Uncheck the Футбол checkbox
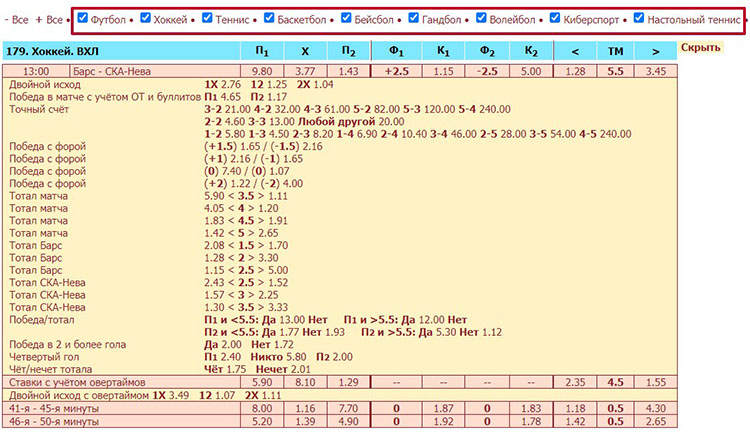750x432 pixels. coord(82,18)
